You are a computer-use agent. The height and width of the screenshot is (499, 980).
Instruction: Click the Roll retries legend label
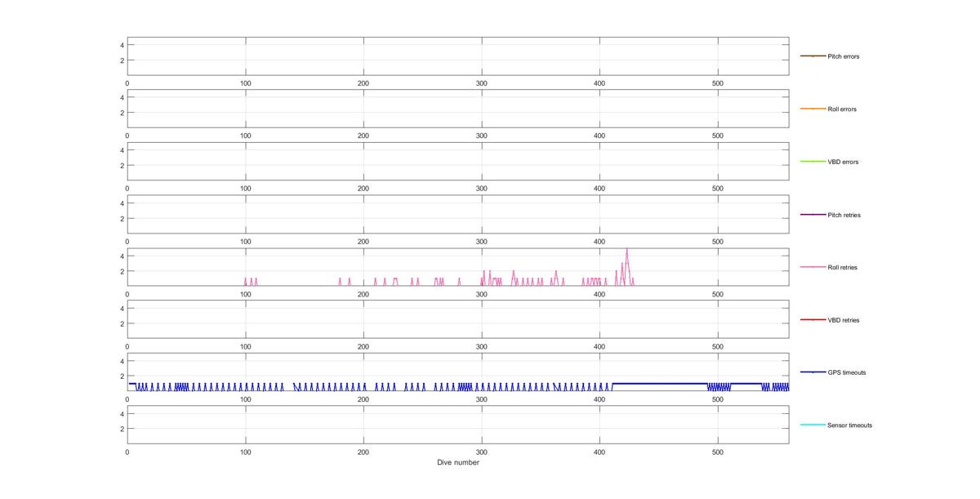pyautogui.click(x=842, y=267)
